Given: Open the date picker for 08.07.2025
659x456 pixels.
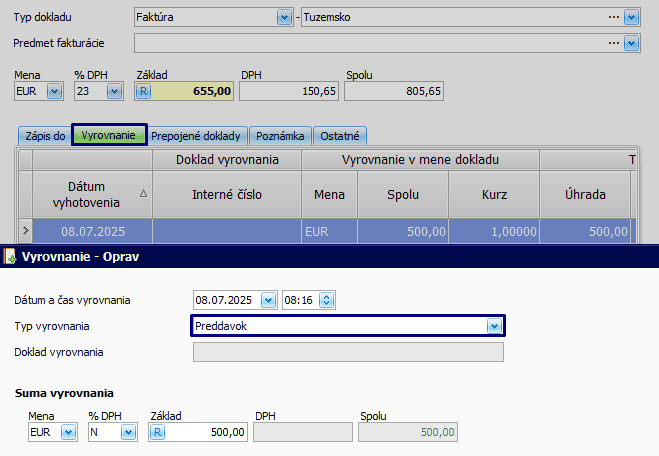Looking at the screenshot, I should (267, 299).
